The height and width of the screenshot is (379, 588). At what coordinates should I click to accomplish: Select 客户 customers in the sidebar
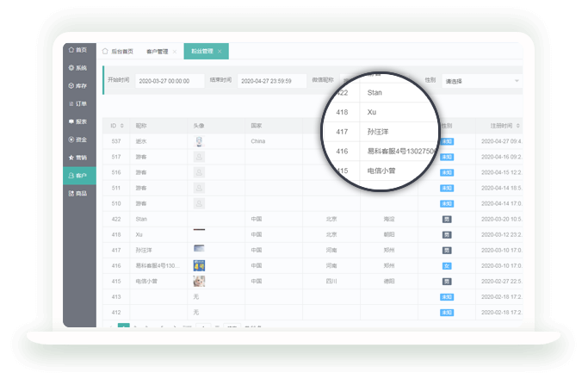(79, 176)
